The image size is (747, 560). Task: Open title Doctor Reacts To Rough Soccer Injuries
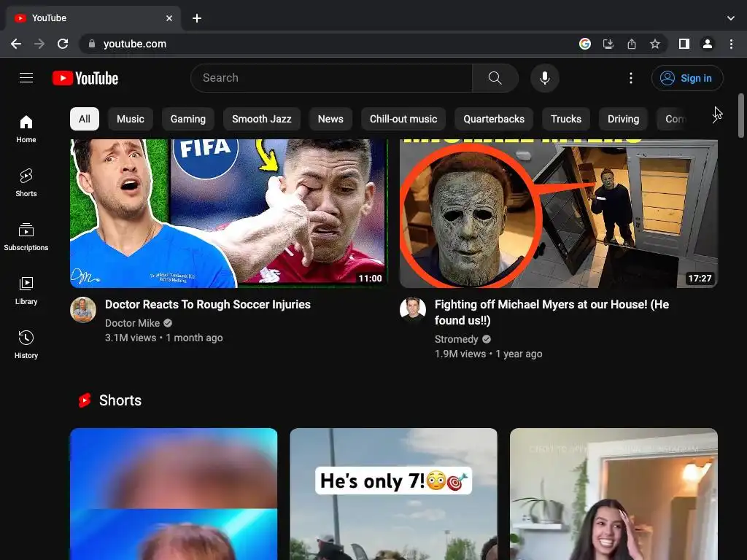(208, 304)
